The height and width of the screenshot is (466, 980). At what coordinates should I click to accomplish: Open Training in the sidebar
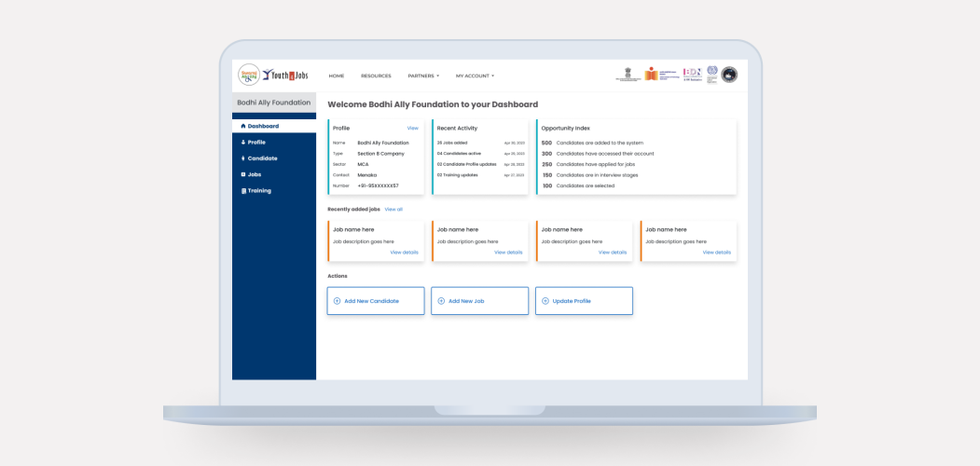pos(274,191)
